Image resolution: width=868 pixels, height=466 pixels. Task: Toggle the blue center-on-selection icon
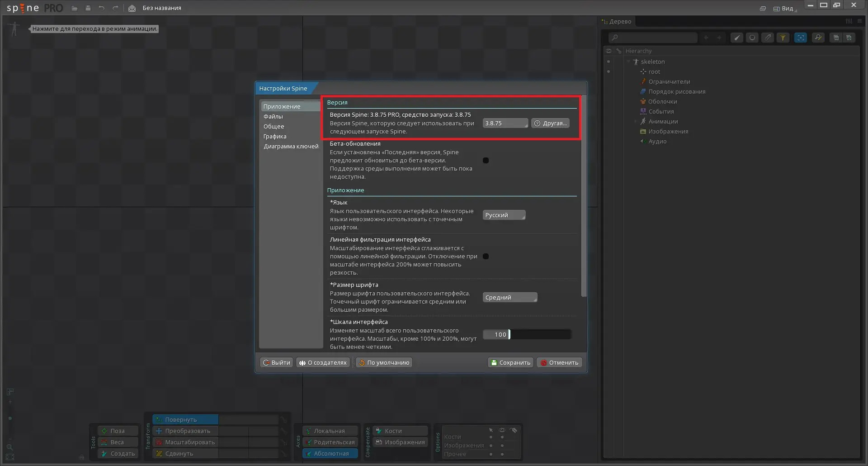(801, 38)
